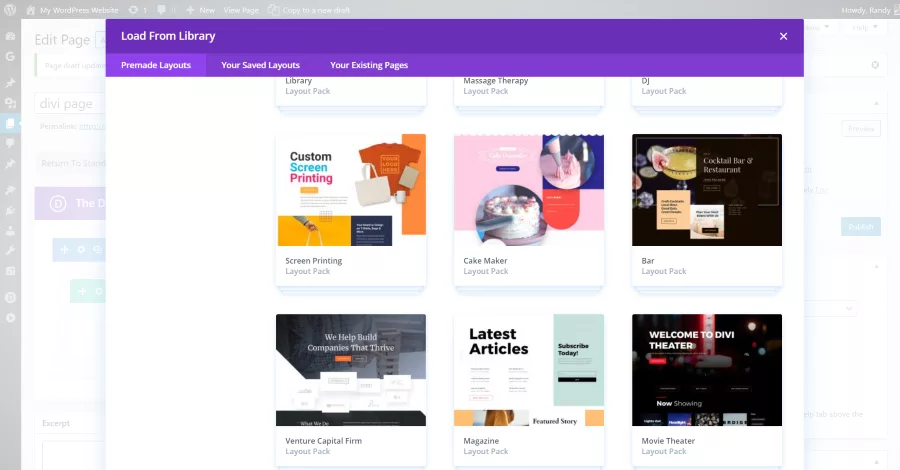Open the Settings icon in the sidebar
Screen dimensions: 900x470
[10, 271]
